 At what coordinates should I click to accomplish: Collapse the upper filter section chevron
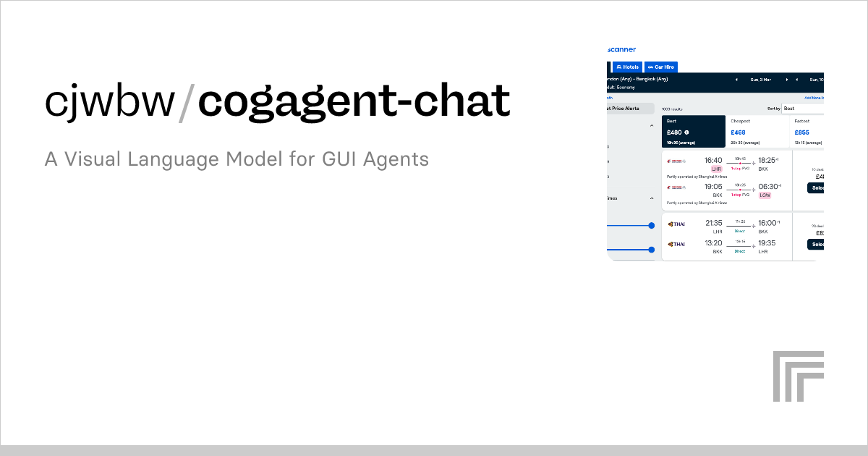point(651,126)
